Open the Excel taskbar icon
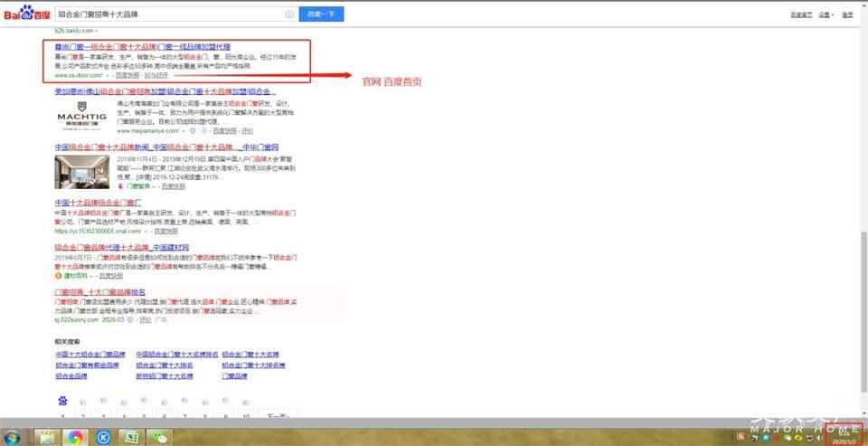Image resolution: width=868 pixels, height=446 pixels. (132, 437)
